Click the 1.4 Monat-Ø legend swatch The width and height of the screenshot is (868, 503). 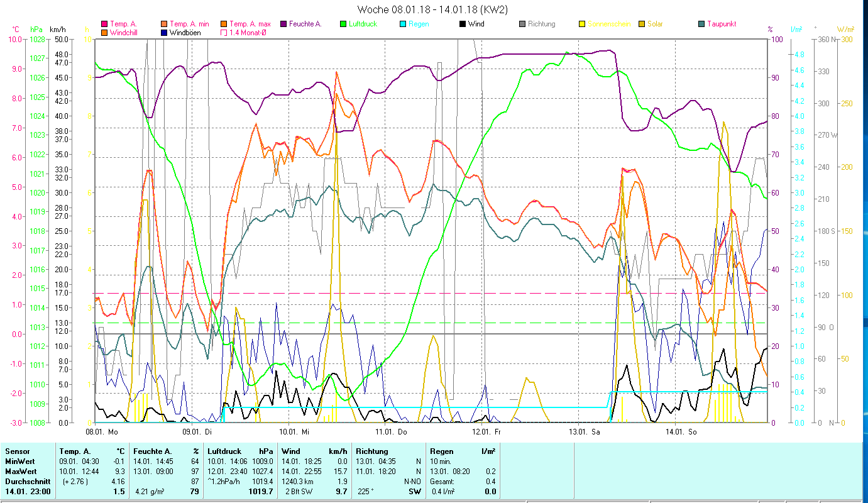pyautogui.click(x=224, y=32)
